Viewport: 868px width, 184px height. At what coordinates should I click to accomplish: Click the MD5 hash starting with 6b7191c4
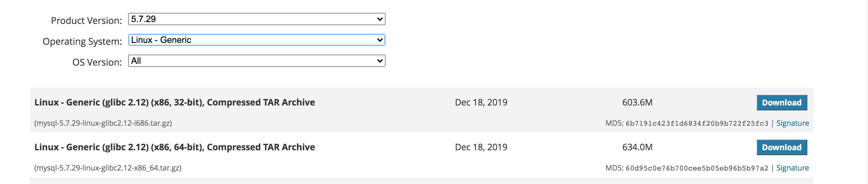(697, 124)
